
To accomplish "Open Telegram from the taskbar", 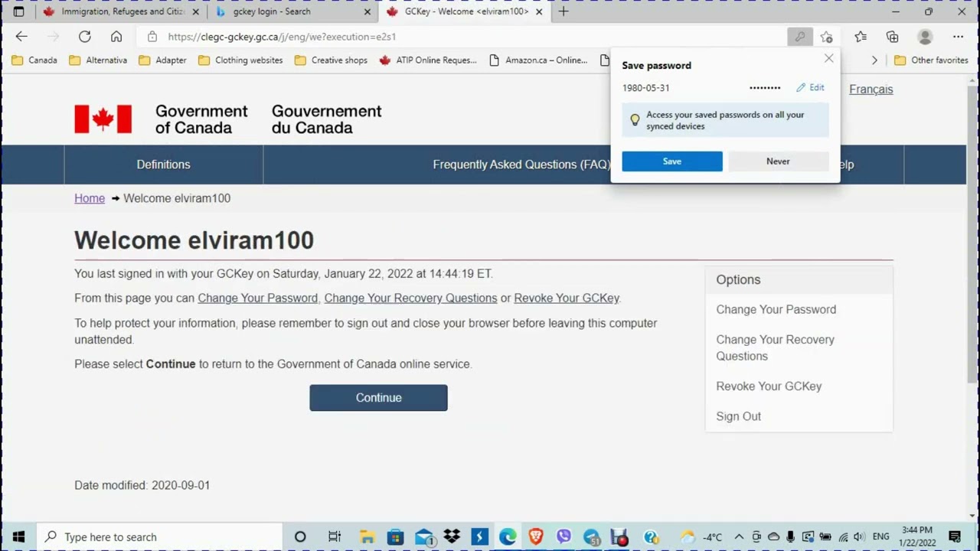I will (592, 536).
